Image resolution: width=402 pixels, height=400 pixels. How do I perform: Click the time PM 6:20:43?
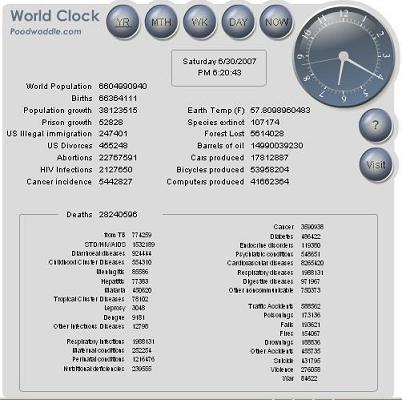(219, 73)
